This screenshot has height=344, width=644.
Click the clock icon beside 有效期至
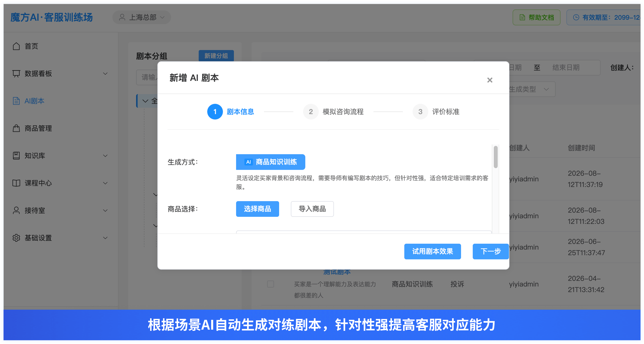point(576,17)
